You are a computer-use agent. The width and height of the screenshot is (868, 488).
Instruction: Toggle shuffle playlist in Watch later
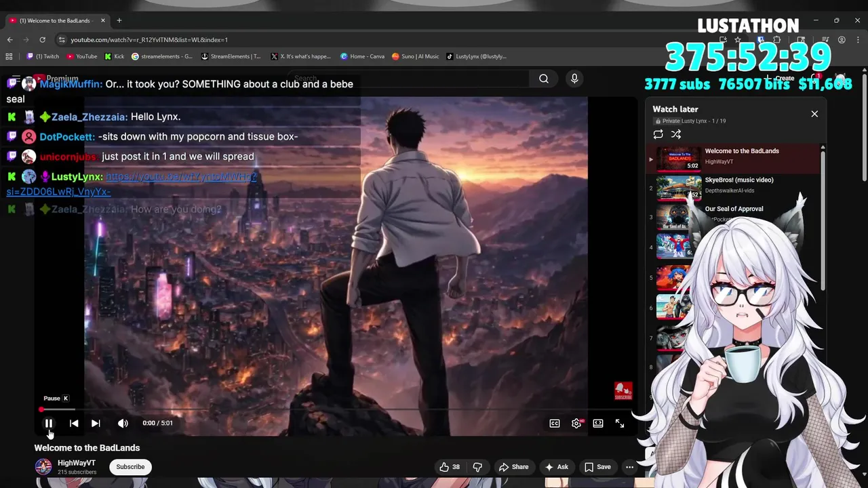tap(676, 134)
